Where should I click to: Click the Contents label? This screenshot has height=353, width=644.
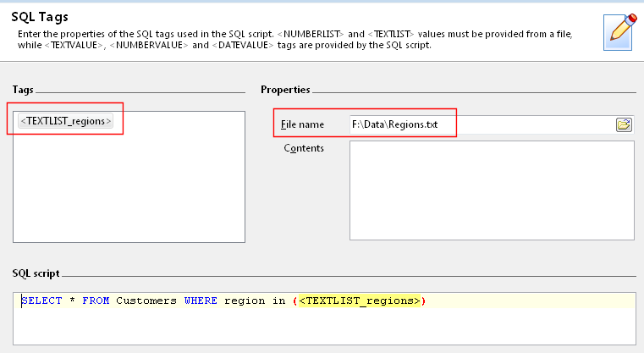[x=304, y=148]
